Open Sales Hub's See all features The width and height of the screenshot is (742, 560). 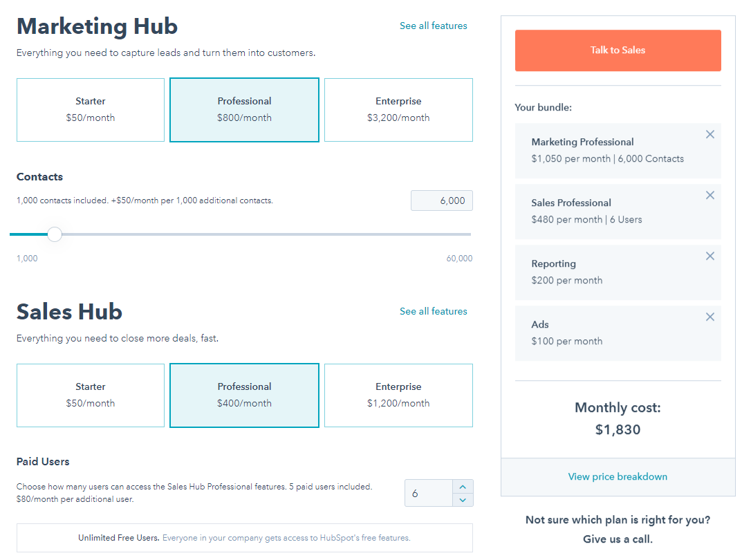434,311
